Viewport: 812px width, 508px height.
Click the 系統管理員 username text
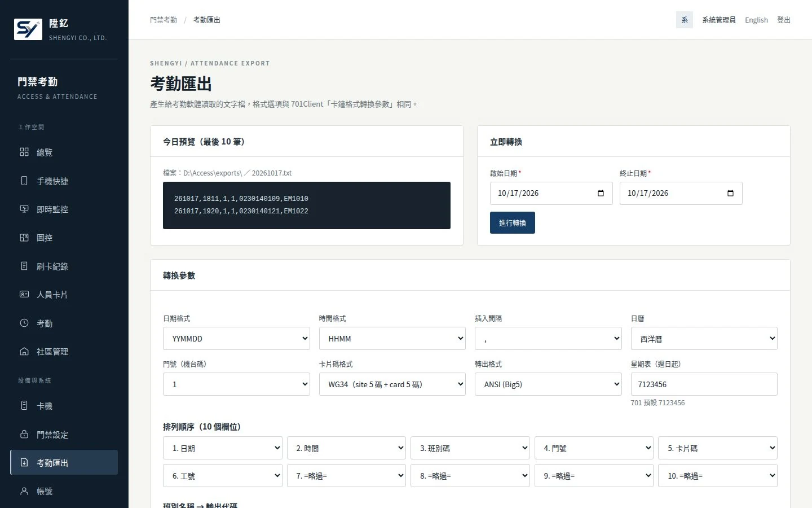pos(719,20)
